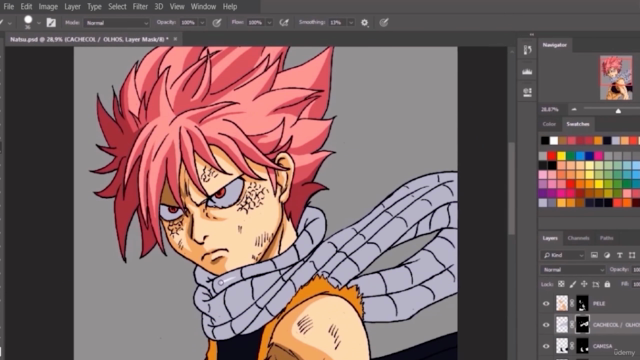The image size is (640, 360).
Task: Open the layer filter Kind dropdown
Action: (563, 255)
